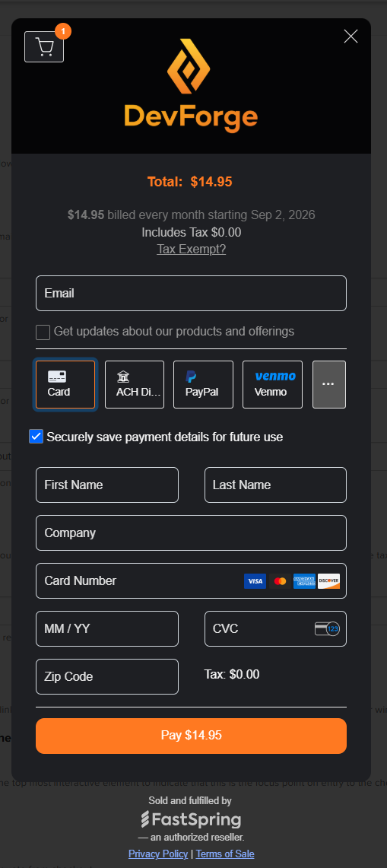Image resolution: width=387 pixels, height=868 pixels.
Task: Click the Last Name field
Action: [275, 485]
